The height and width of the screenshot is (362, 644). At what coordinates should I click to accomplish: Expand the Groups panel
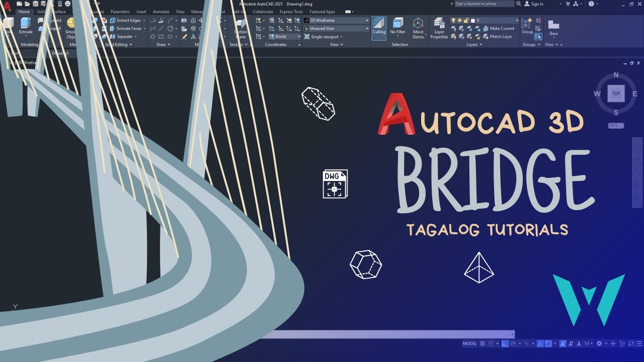tap(531, 45)
